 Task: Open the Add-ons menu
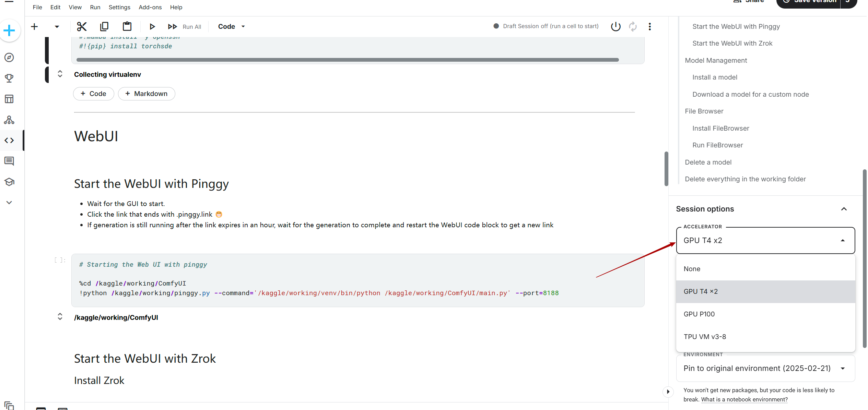pos(150,7)
